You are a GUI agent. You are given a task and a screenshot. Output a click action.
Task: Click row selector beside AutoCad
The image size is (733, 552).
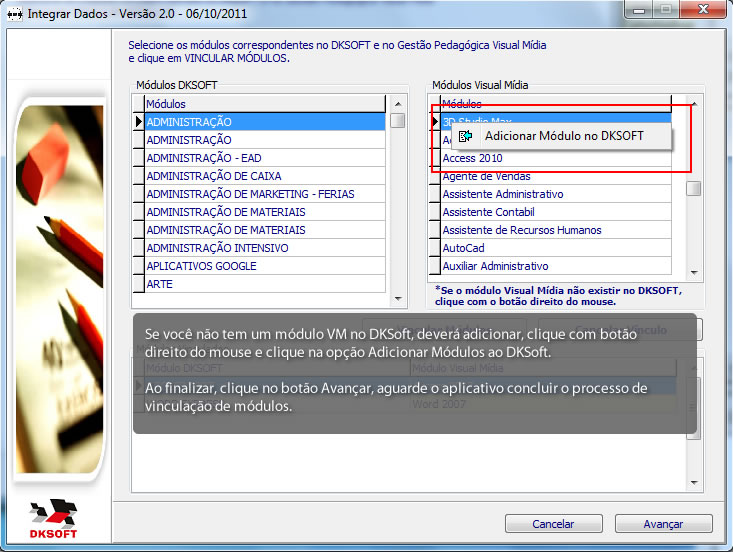pos(435,248)
